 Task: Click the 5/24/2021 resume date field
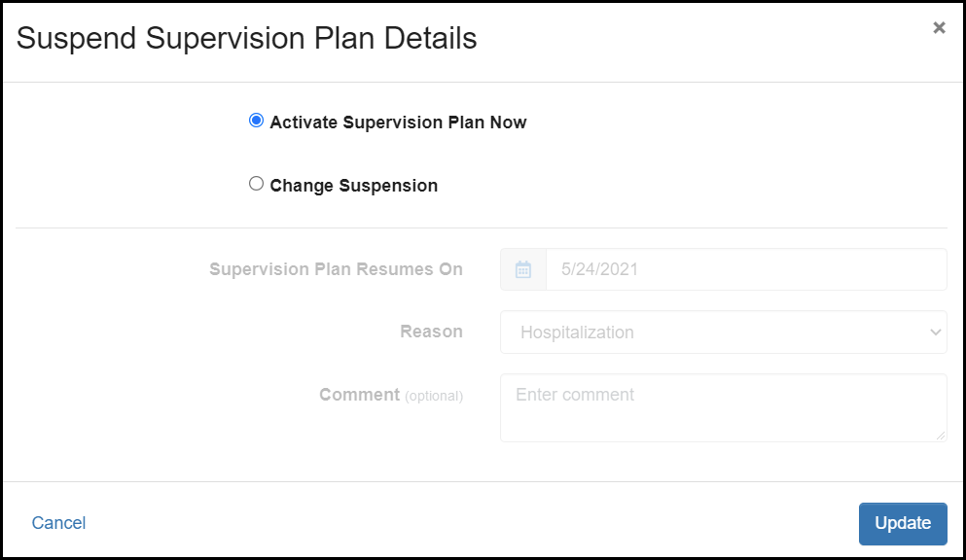click(745, 269)
